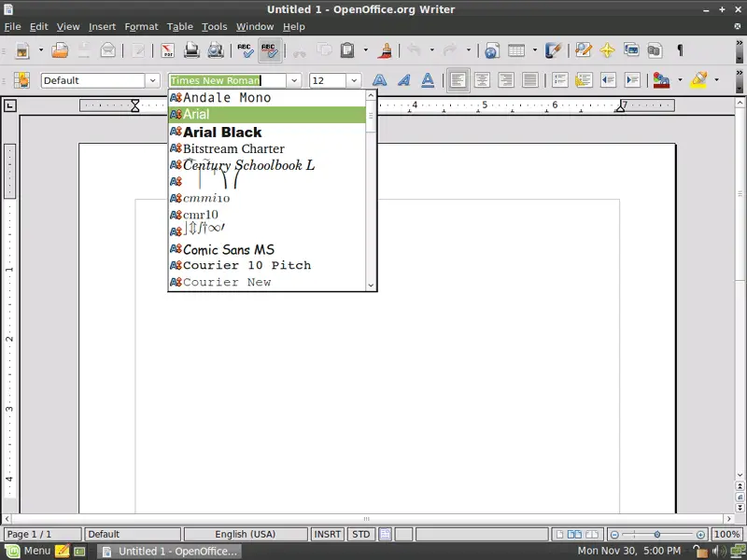Image resolution: width=747 pixels, height=560 pixels.
Task: Switch to book view layout in status bar
Action: [592, 534]
